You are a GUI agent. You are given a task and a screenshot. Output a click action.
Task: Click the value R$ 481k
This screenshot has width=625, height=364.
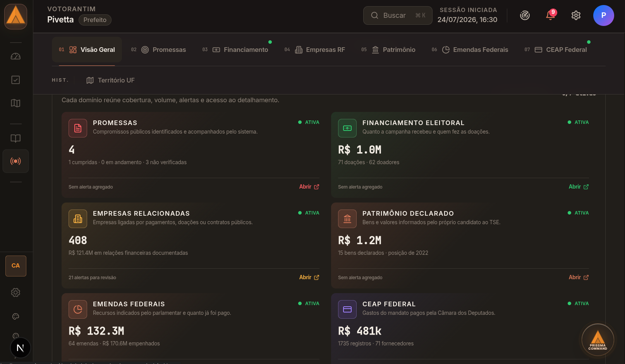click(x=360, y=331)
